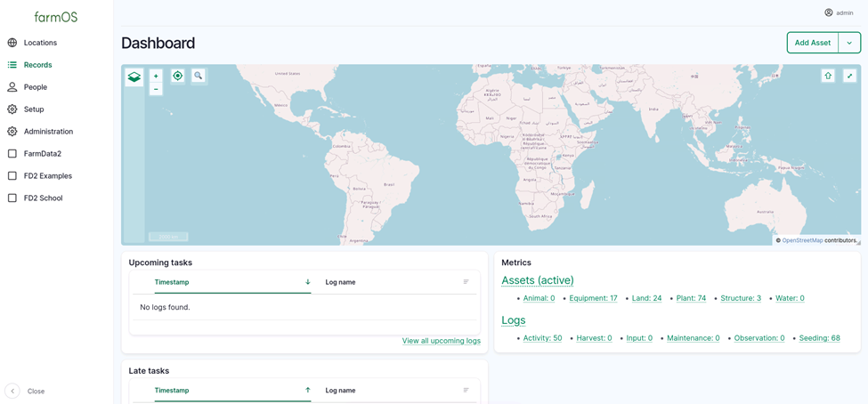This screenshot has width=868, height=404.
Task: Zoom out on the map
Action: (x=156, y=89)
